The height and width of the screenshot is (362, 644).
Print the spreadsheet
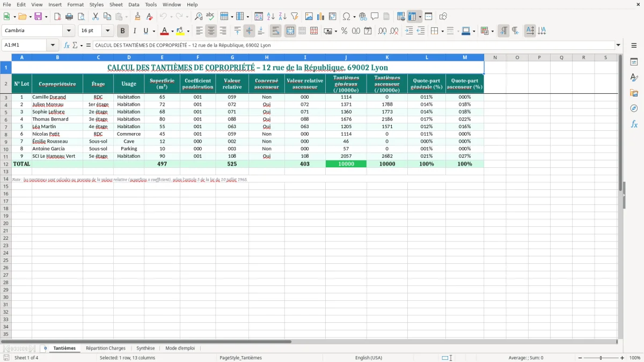[69, 17]
